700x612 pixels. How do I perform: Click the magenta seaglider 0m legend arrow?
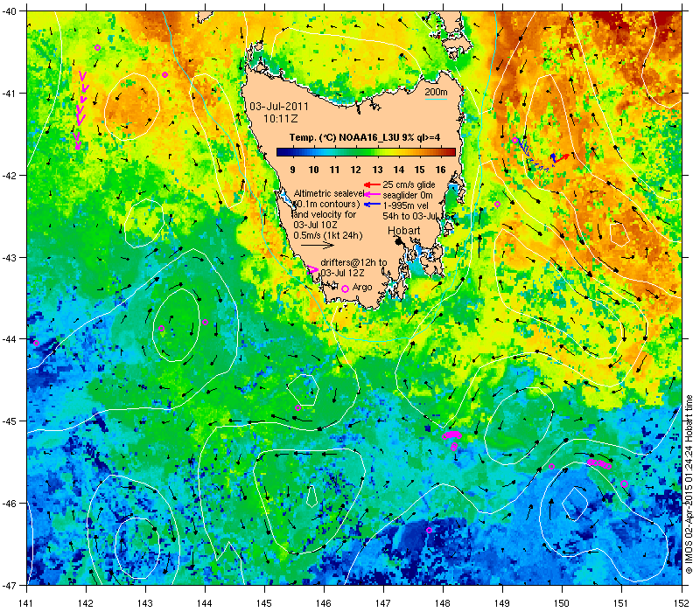tap(372, 194)
